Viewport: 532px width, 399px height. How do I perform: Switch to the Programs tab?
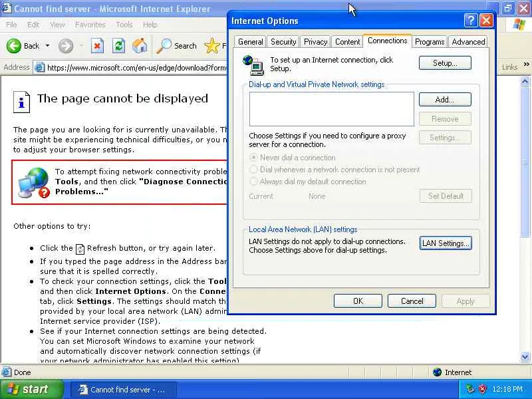430,42
